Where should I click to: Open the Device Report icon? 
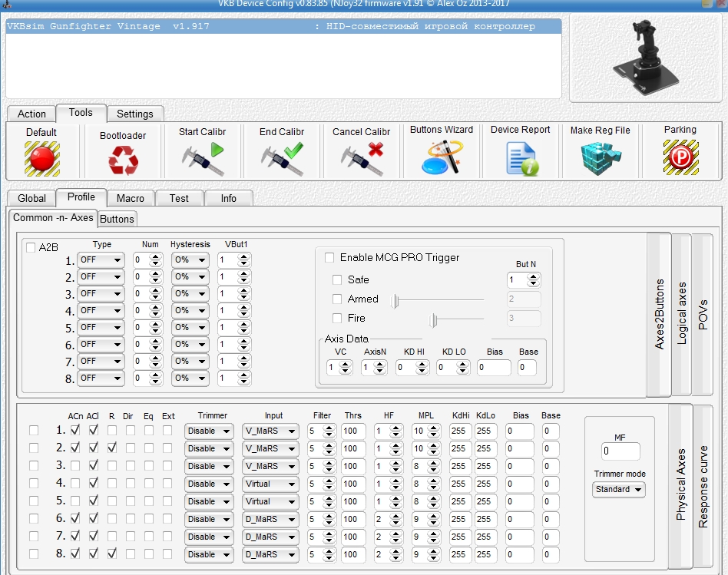521,157
